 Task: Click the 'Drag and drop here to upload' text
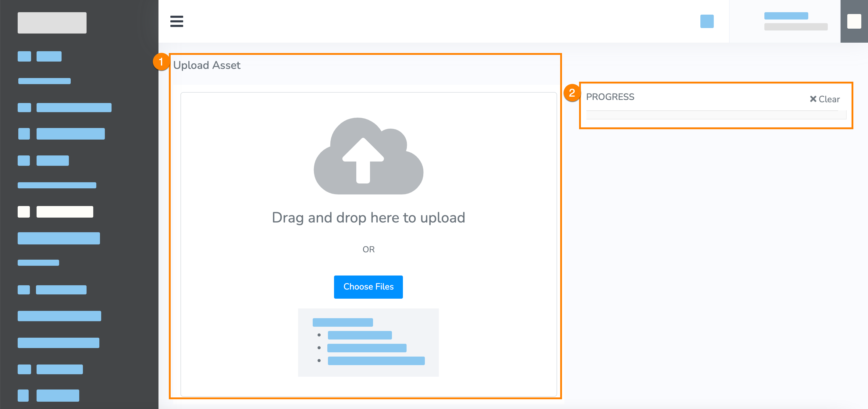coord(368,218)
